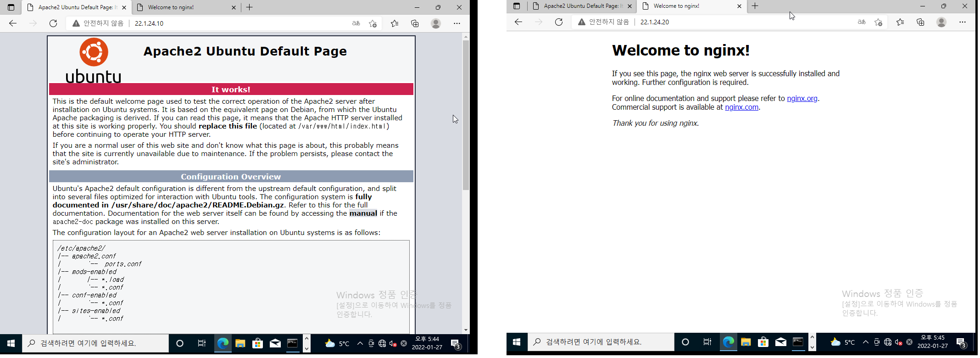Click Cortana circle on right taskbar
The image size is (980, 358).
click(685, 342)
